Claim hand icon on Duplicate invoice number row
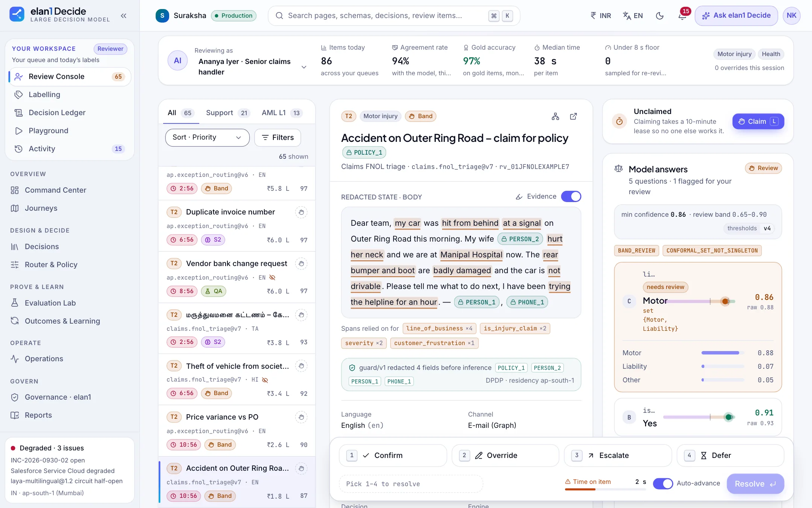812x508 pixels. 301,212
